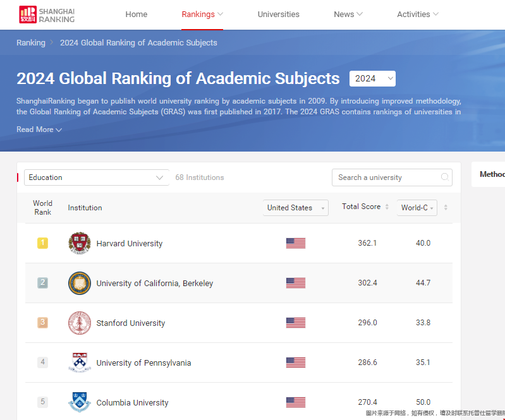Image resolution: width=505 pixels, height=420 pixels.
Task: Click the World Rank column header
Action: 42,208
